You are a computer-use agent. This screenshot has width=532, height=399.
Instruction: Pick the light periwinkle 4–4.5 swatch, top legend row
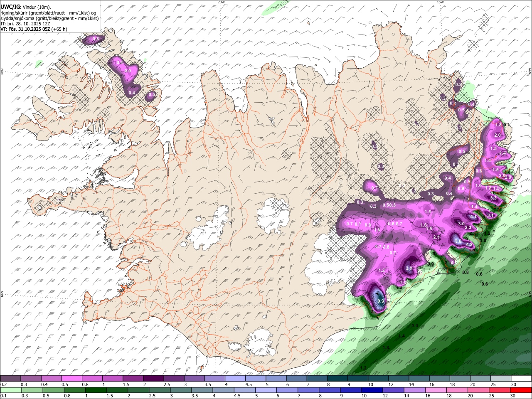tap(235, 378)
